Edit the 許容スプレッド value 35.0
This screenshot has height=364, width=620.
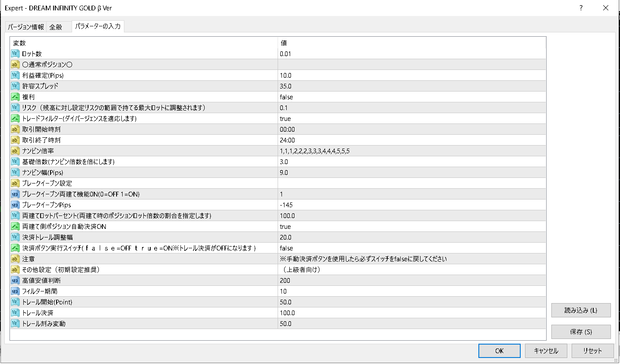(285, 86)
